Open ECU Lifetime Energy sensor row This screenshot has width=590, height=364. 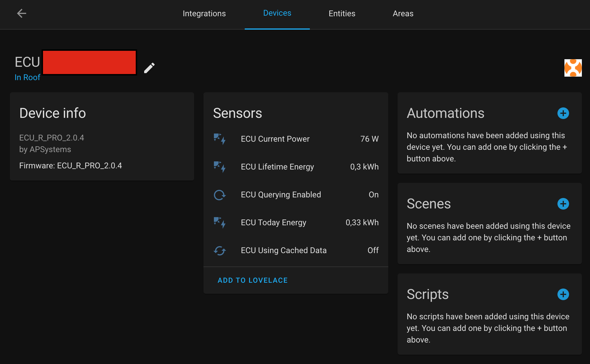277,167
